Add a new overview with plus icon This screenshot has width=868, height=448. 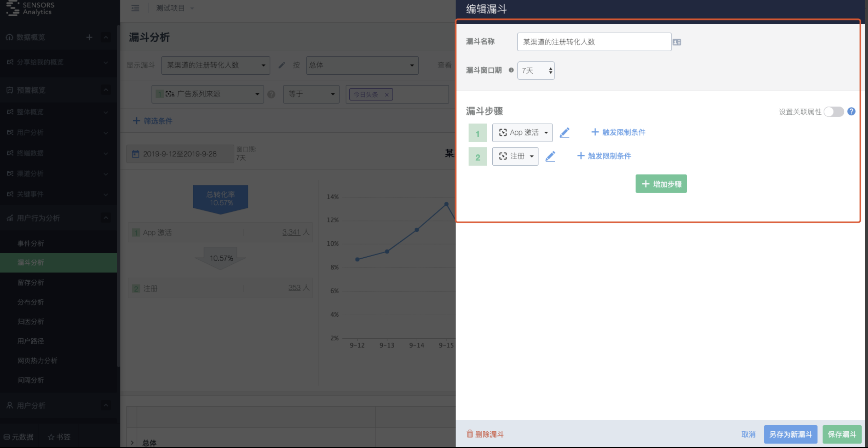click(x=89, y=37)
